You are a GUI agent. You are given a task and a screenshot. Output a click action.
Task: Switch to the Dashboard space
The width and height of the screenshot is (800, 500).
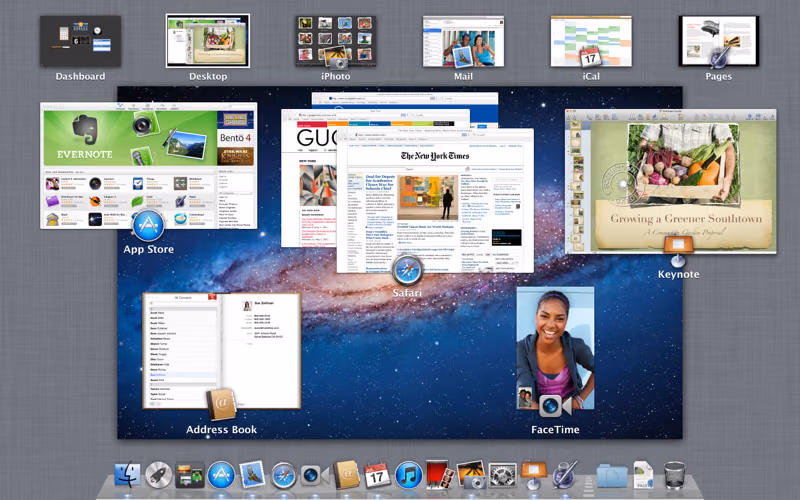[81, 41]
